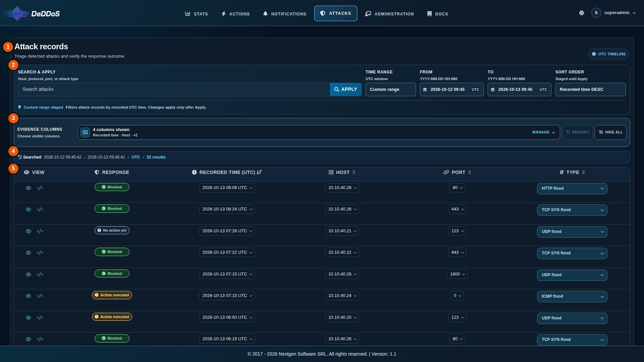The height and width of the screenshot is (362, 644).
Task: View details of 07:26 UDP flood record
Action: 29,231
